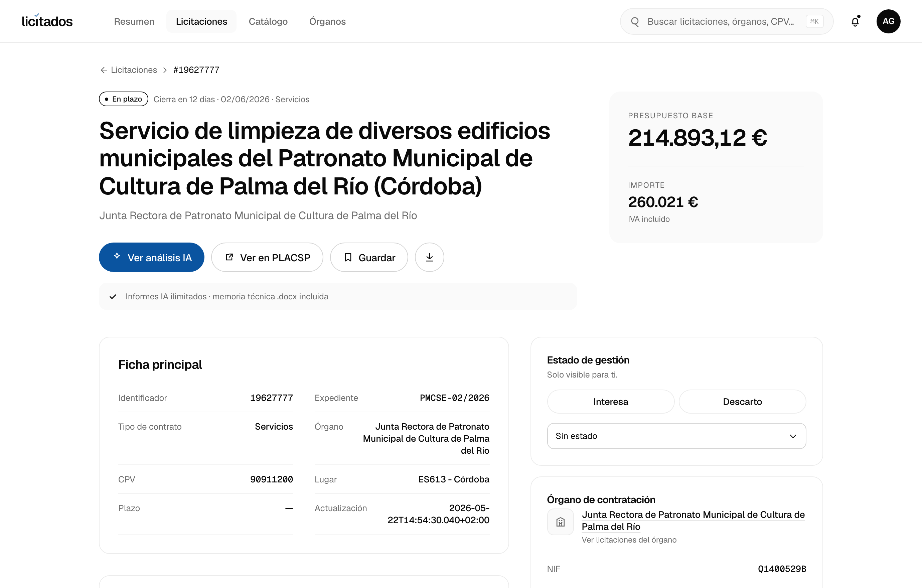The width and height of the screenshot is (922, 588).
Task: Open the AG user avatar menu
Action: [x=888, y=21]
